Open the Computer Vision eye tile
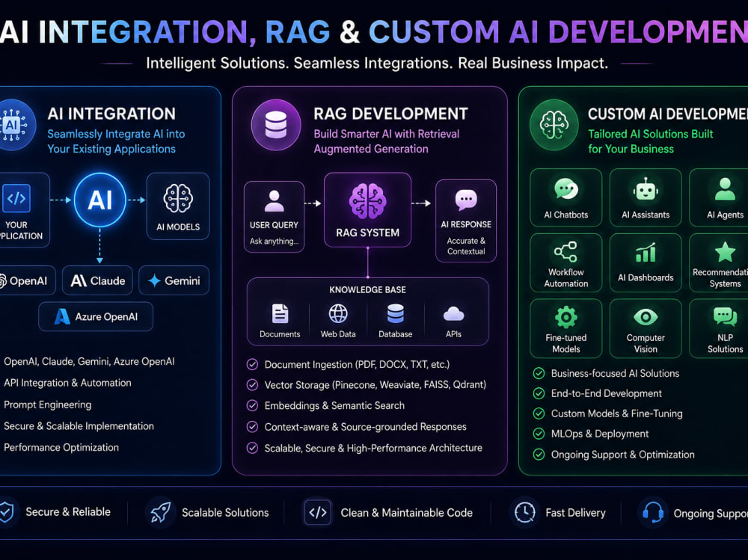 pos(646,328)
